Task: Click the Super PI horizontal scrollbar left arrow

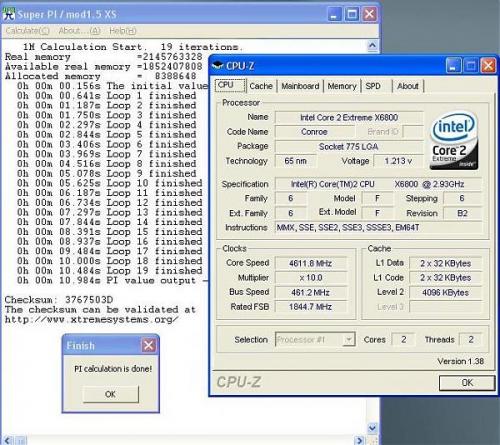Action: pos(8,440)
